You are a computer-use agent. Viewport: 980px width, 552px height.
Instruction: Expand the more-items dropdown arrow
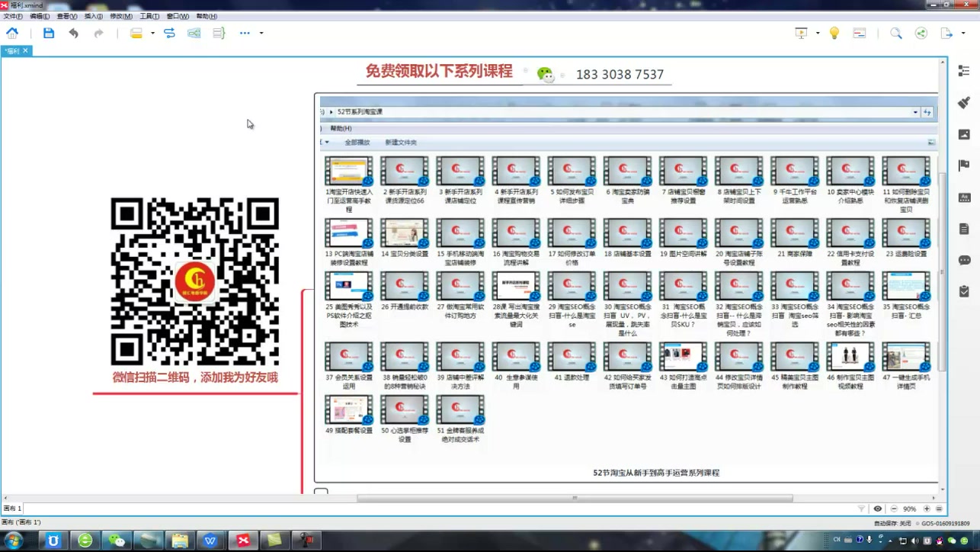(x=261, y=33)
